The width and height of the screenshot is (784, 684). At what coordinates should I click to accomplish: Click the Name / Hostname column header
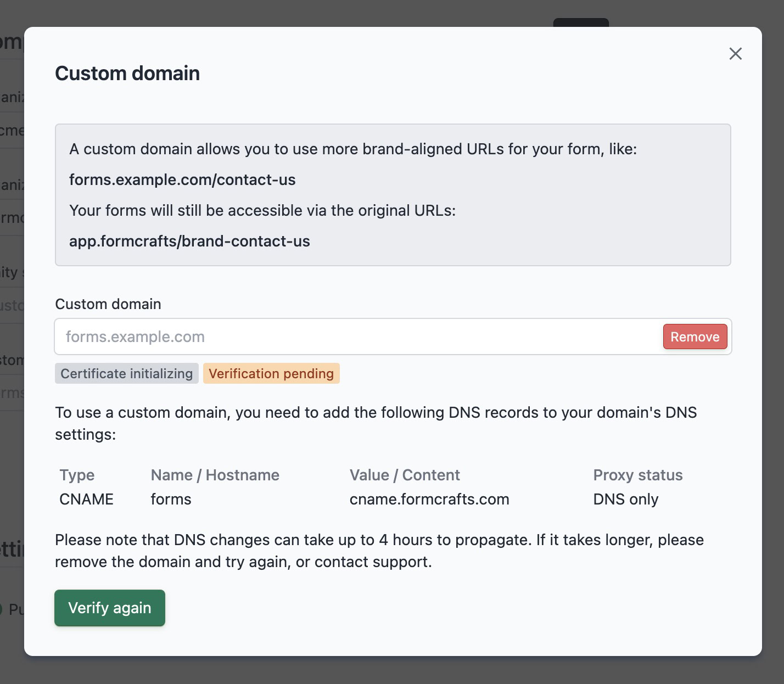click(215, 475)
